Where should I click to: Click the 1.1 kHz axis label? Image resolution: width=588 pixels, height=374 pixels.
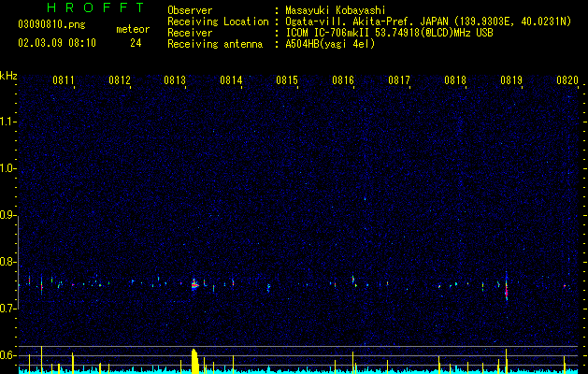(x=7, y=122)
